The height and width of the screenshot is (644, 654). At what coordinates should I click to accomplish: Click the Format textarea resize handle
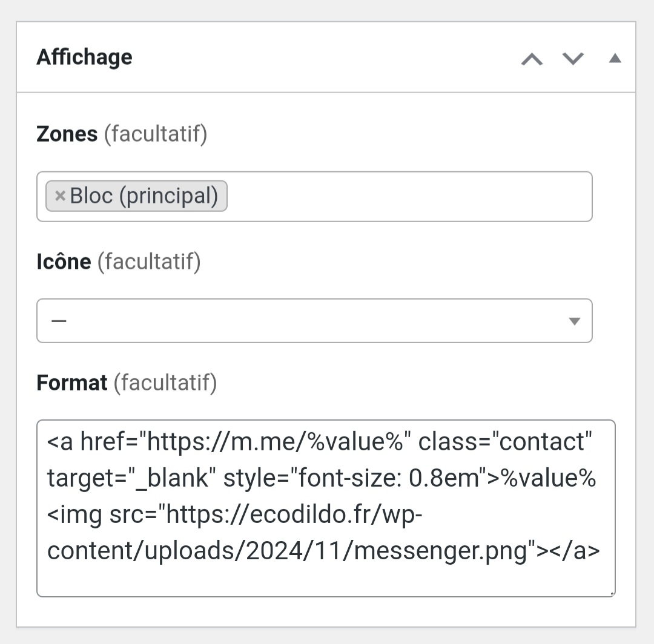(x=612, y=594)
